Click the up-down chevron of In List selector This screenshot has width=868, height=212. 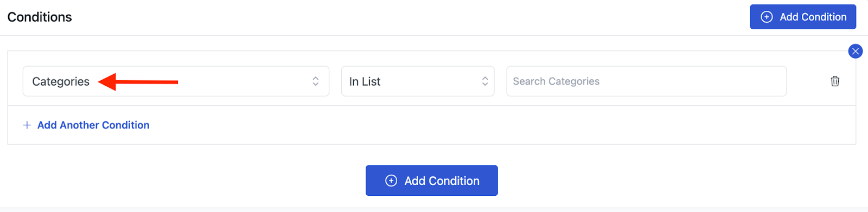coord(485,81)
